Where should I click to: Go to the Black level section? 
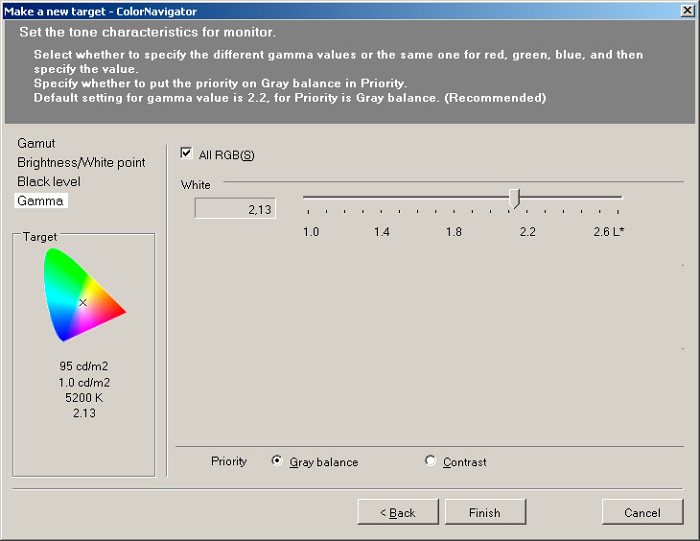tap(49, 182)
